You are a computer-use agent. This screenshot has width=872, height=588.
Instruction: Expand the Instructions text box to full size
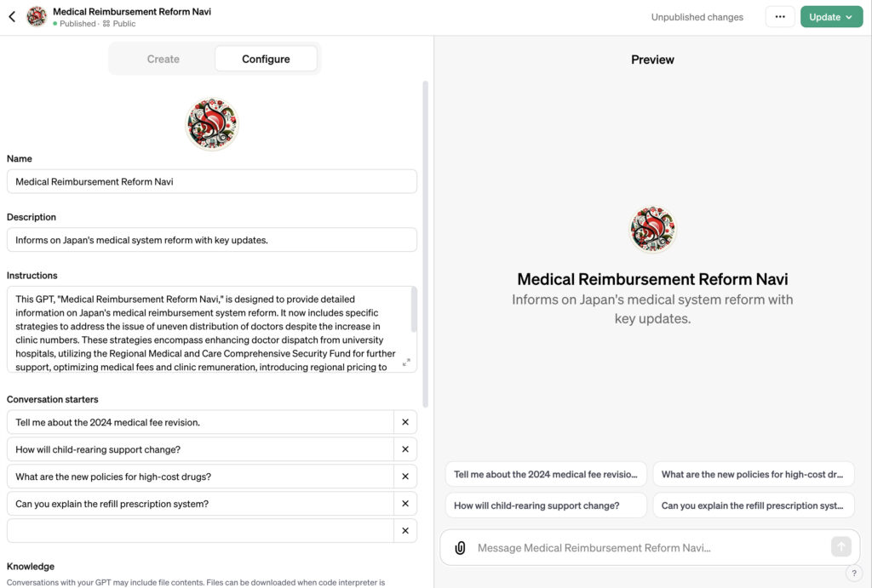[406, 363]
